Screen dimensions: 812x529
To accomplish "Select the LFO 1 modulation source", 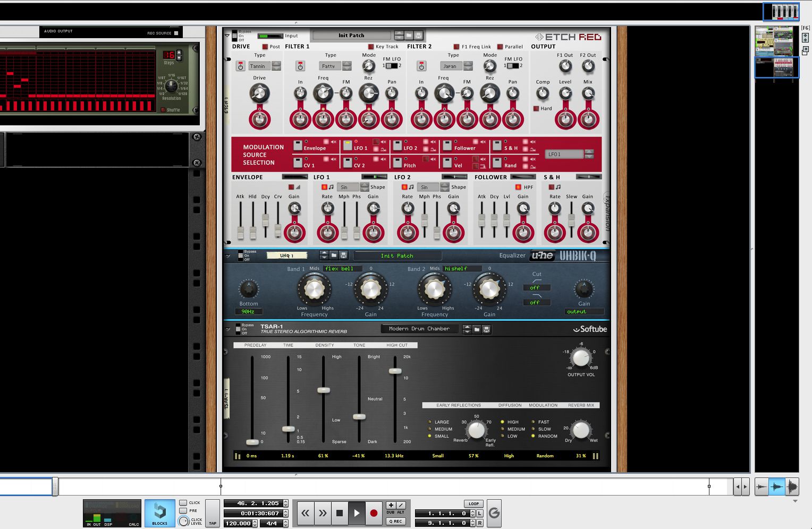I will 348,145.
